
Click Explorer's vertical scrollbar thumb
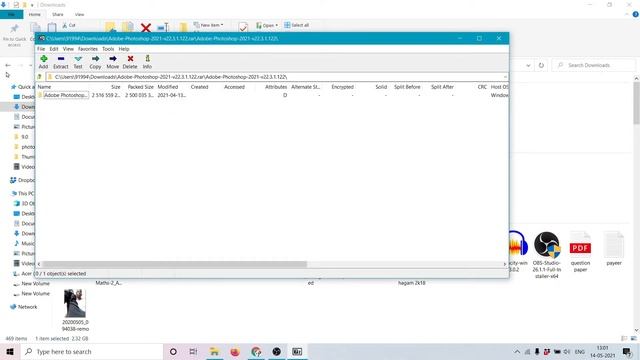pyautogui.click(x=636, y=103)
